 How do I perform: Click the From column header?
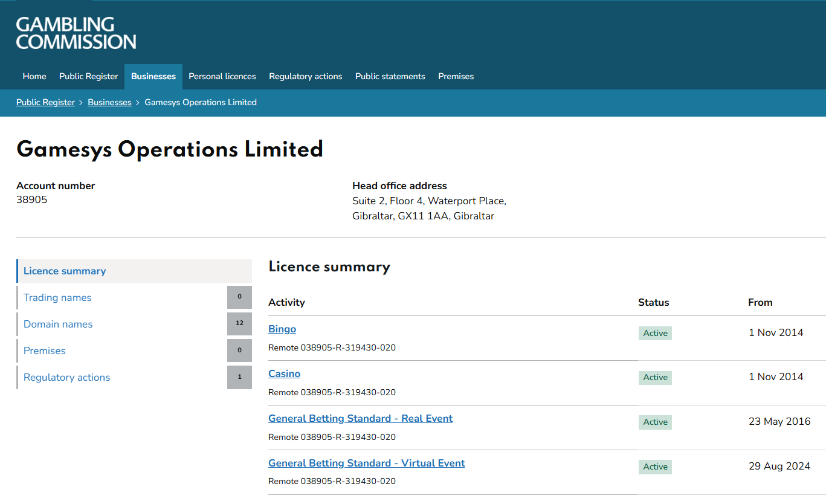point(760,302)
